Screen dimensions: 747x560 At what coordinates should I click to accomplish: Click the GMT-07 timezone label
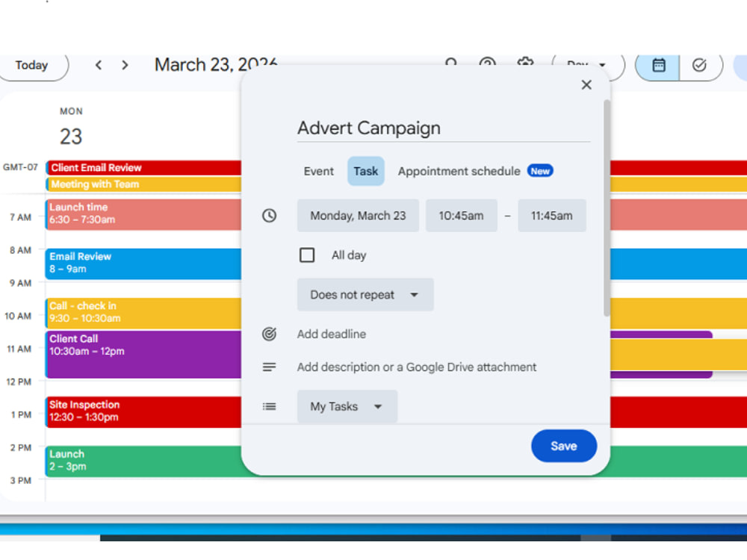pos(20,167)
